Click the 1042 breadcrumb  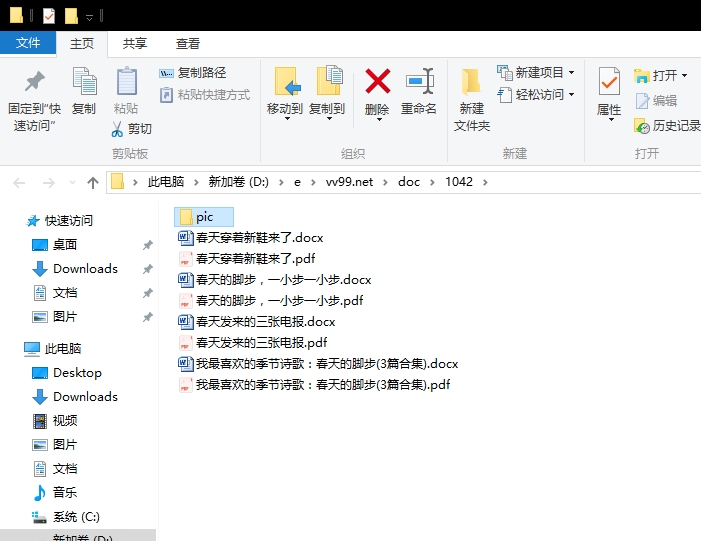(459, 182)
